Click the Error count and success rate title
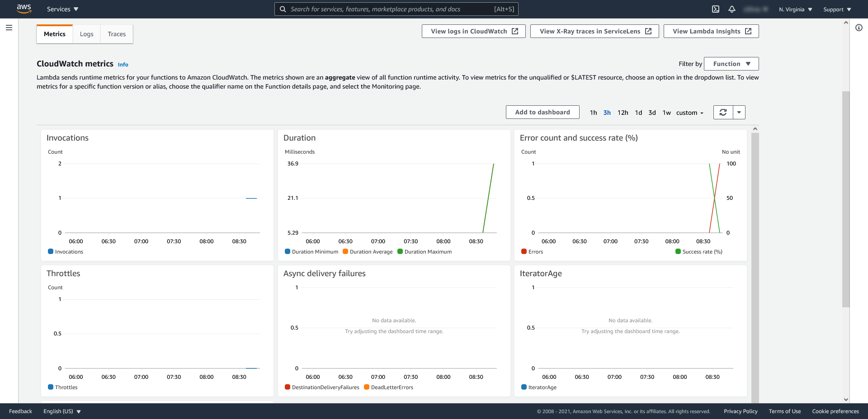 (x=579, y=138)
